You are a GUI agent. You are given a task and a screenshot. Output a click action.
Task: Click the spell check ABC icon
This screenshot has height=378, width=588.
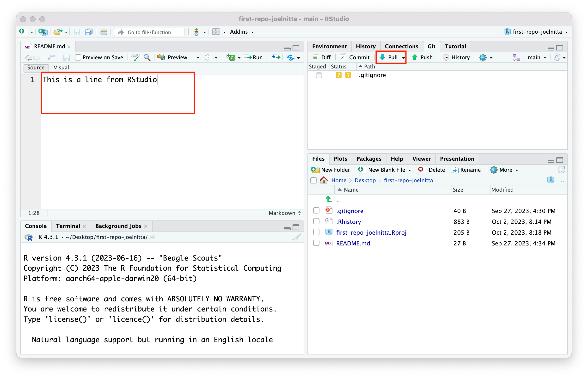135,57
